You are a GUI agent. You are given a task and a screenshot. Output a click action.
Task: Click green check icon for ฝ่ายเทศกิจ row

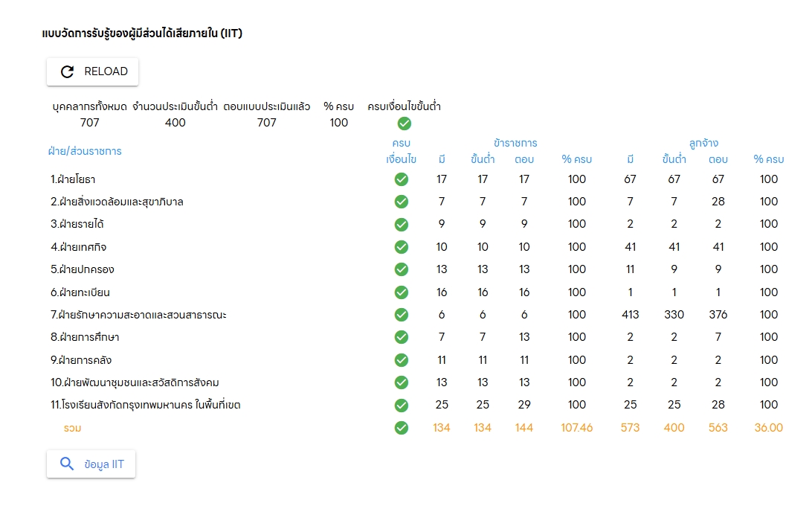click(401, 247)
